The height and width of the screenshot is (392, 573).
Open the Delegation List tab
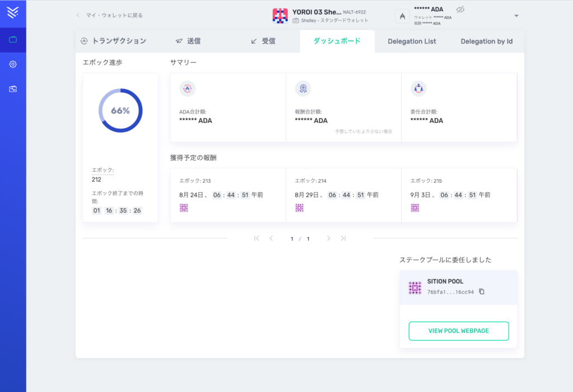pos(412,41)
